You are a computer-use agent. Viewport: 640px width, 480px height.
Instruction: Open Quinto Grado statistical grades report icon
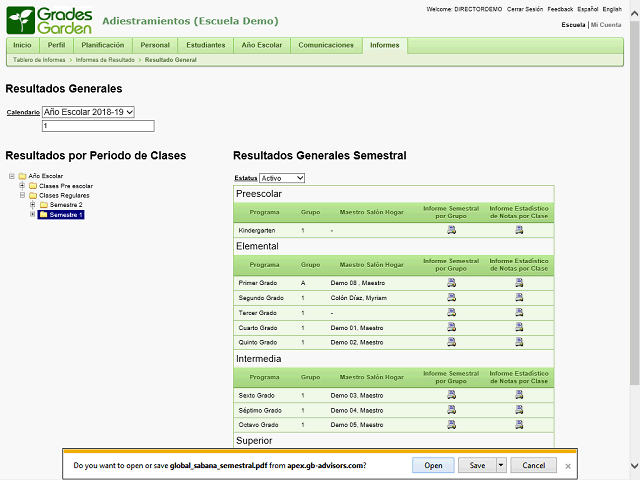(519, 342)
